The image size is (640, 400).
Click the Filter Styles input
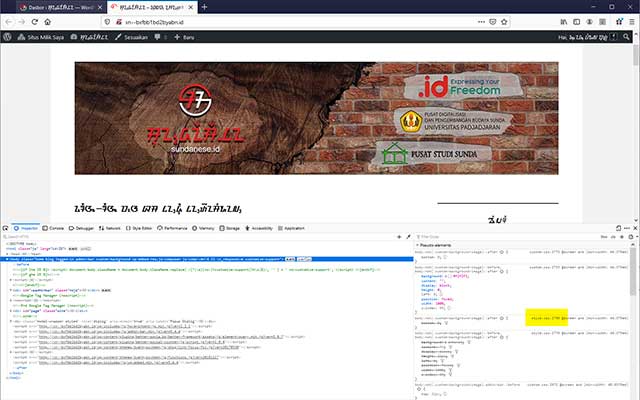[506, 237]
